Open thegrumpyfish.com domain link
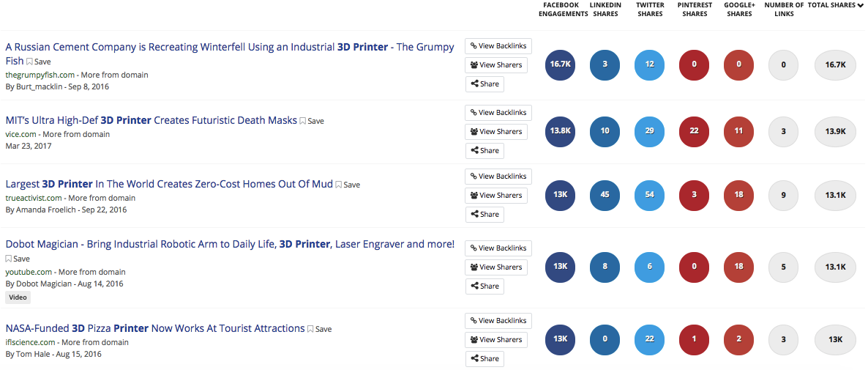The height and width of the screenshot is (370, 868). [40, 75]
